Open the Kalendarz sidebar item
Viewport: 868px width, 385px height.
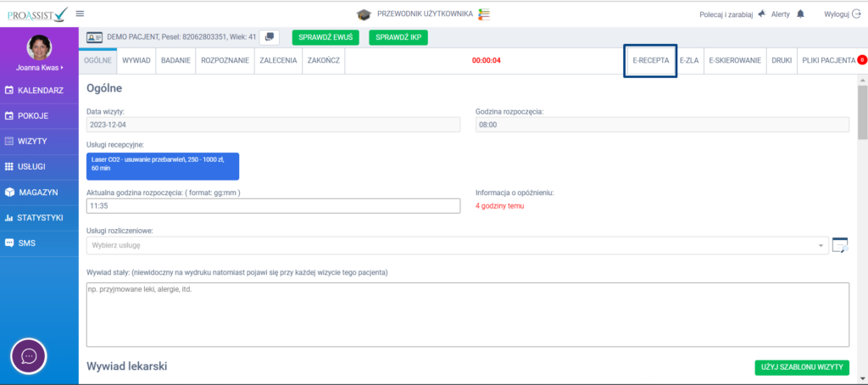(39, 89)
